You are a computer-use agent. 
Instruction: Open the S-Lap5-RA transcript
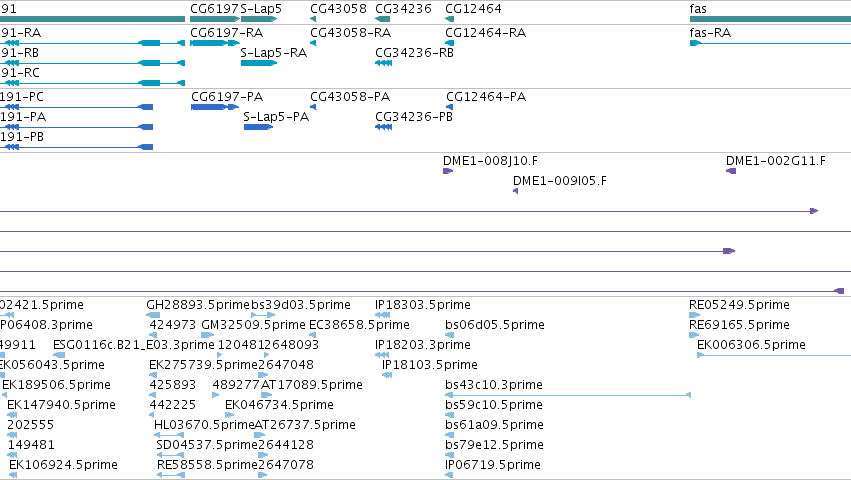pyautogui.click(x=274, y=53)
